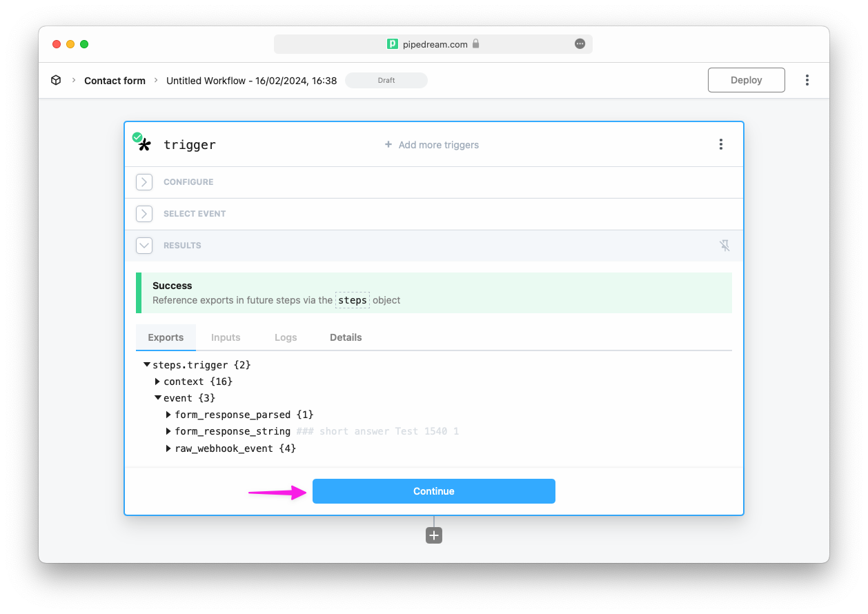
Task: Collapse the Results section
Action: point(144,246)
